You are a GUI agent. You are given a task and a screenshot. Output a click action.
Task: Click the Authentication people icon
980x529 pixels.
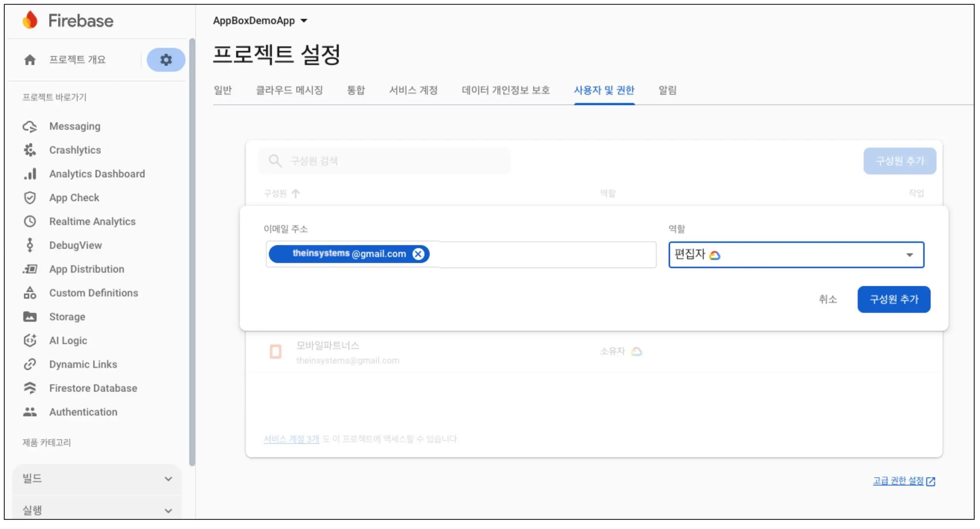click(30, 412)
